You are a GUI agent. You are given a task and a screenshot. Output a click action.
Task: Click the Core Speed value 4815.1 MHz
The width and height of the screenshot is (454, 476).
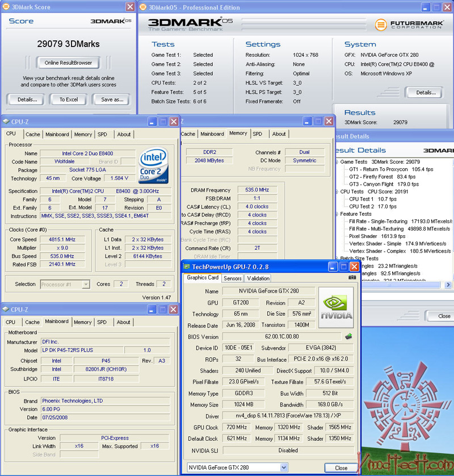coord(62,240)
